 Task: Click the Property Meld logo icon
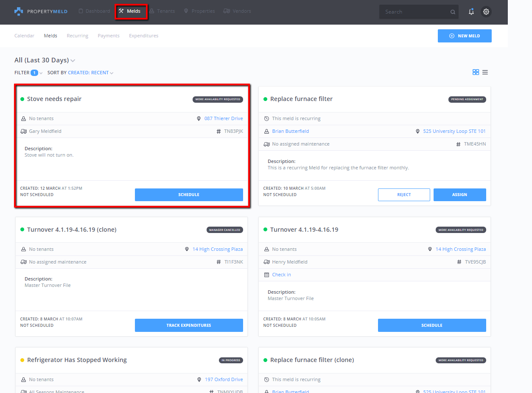click(x=19, y=11)
